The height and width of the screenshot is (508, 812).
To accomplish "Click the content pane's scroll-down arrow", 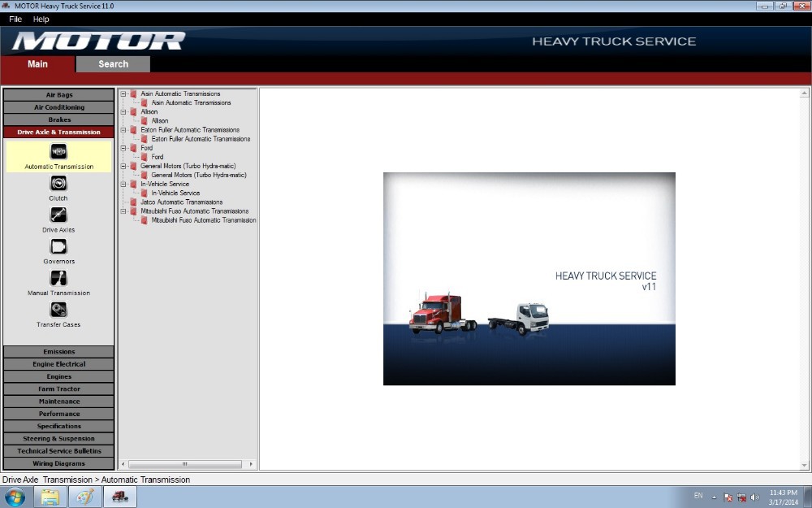I will tap(804, 466).
